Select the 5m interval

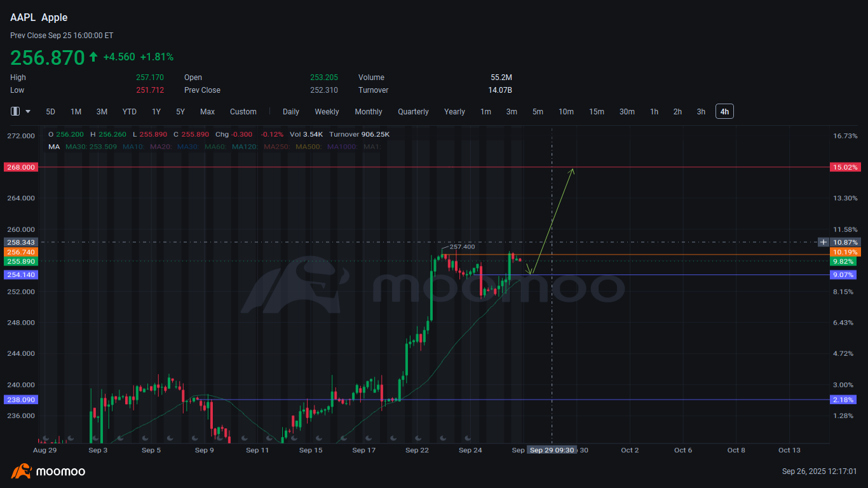pyautogui.click(x=538, y=112)
